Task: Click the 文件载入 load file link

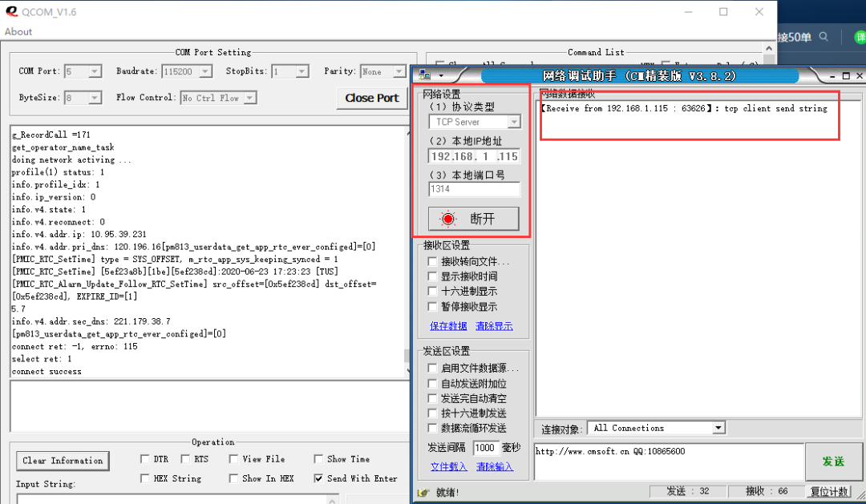Action: 448,467
